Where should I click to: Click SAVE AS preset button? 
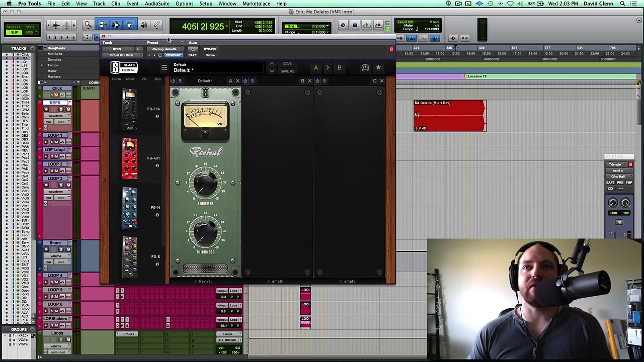click(287, 71)
